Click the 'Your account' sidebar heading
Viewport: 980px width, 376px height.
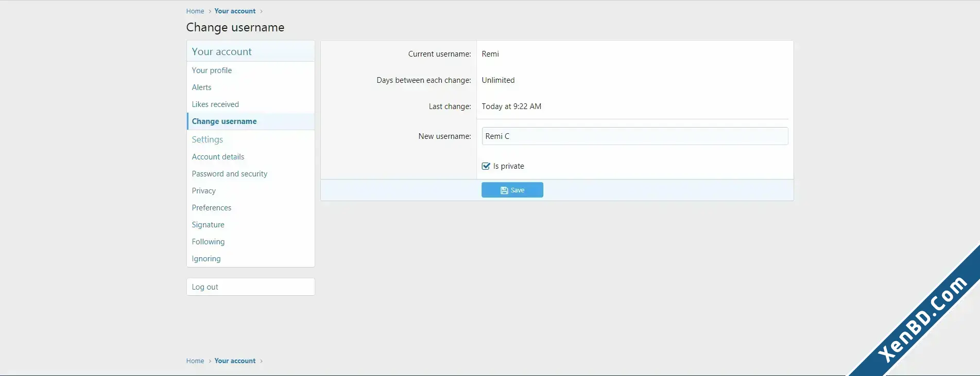click(x=221, y=51)
